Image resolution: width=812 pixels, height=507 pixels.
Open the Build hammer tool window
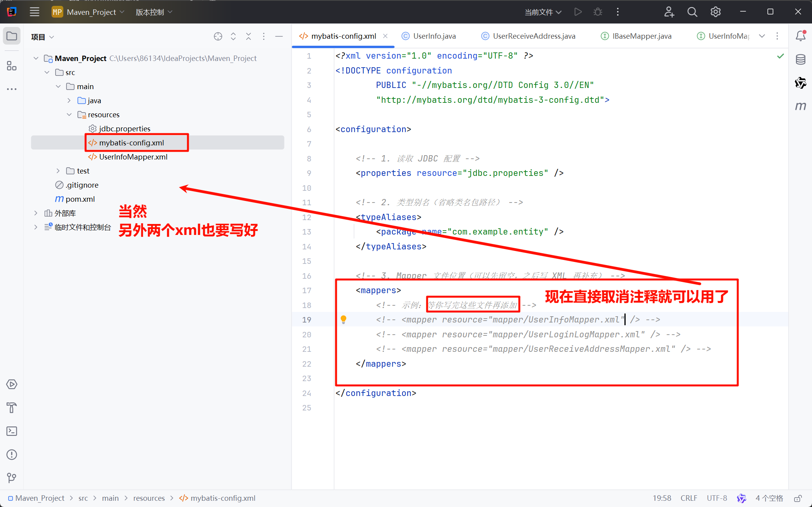tap(12, 408)
